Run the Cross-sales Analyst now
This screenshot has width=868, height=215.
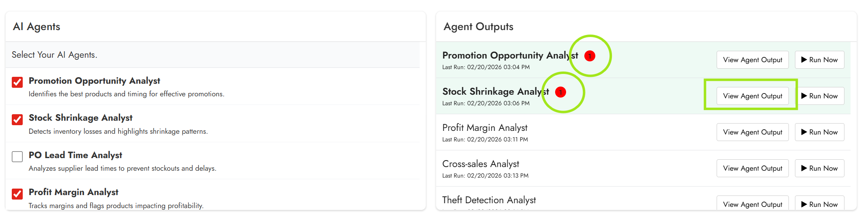pyautogui.click(x=819, y=168)
